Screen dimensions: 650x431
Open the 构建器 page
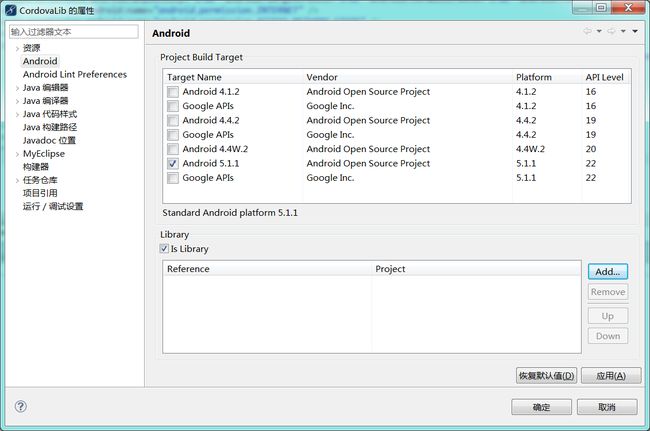(36, 167)
